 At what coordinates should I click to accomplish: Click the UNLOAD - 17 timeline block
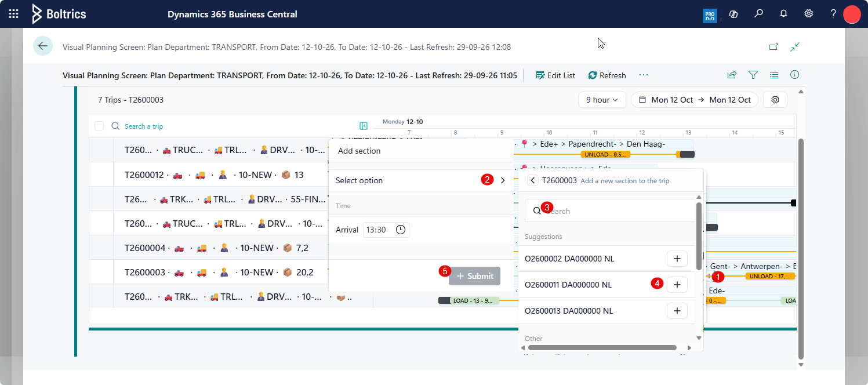point(770,276)
